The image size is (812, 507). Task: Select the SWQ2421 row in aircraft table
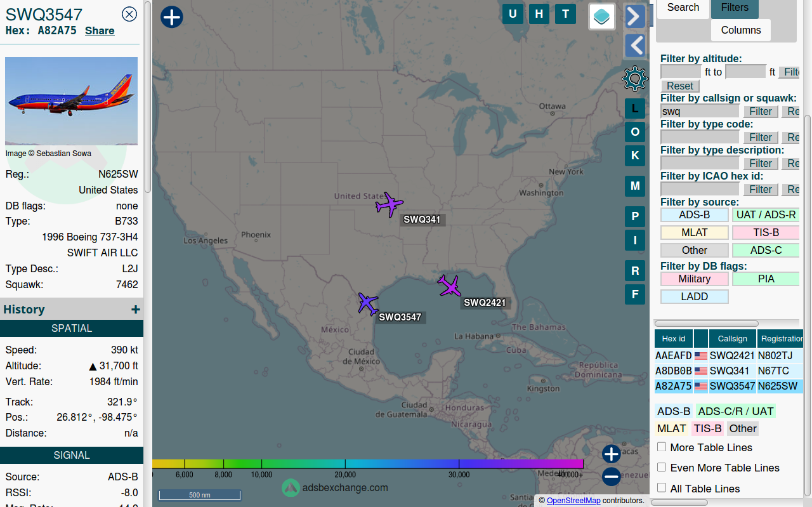tap(729, 356)
